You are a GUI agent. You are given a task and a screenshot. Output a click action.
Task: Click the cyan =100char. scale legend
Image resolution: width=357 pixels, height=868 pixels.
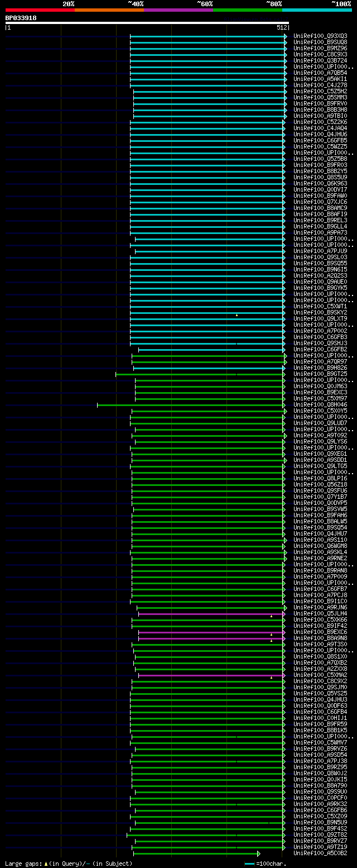coord(266,864)
